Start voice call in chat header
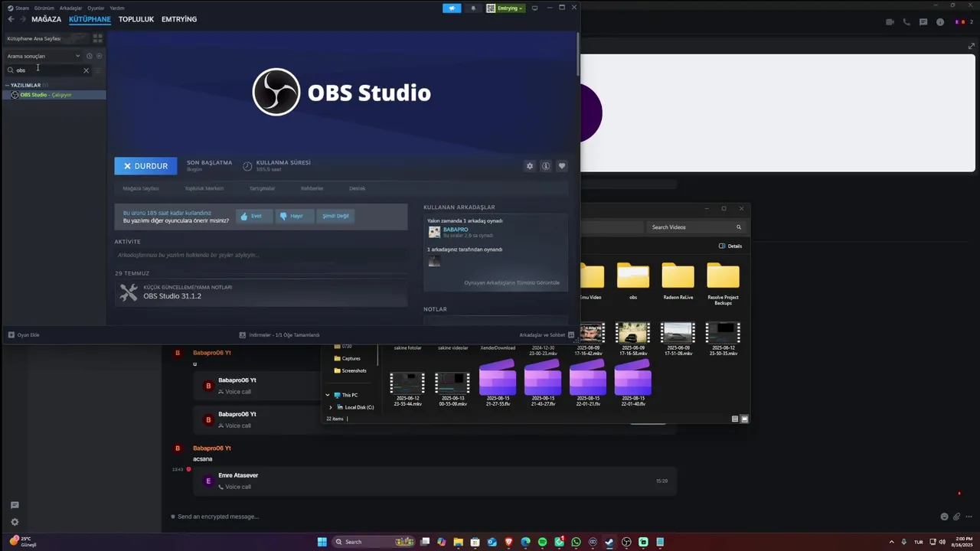980x551 pixels. point(906,22)
